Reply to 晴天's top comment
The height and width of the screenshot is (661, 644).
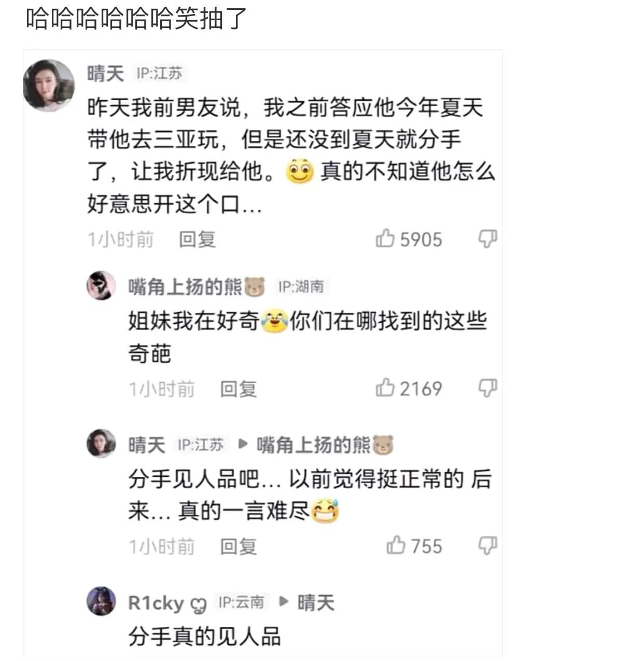[x=197, y=239]
